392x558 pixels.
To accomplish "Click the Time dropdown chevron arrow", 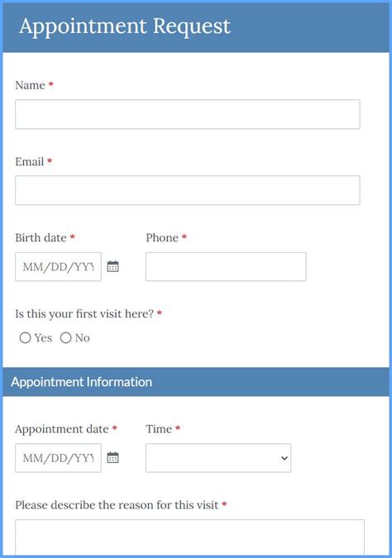I will coord(284,458).
